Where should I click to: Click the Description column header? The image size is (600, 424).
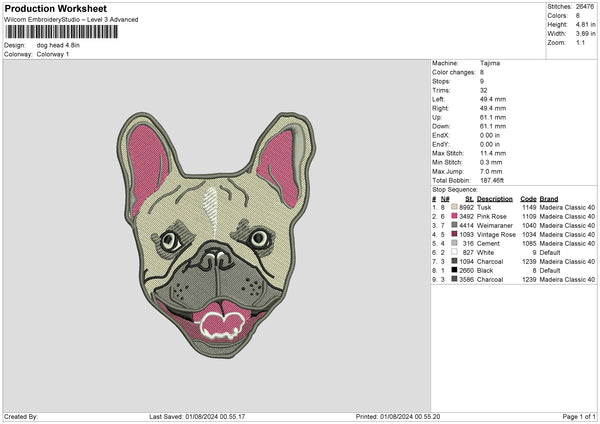tap(495, 198)
